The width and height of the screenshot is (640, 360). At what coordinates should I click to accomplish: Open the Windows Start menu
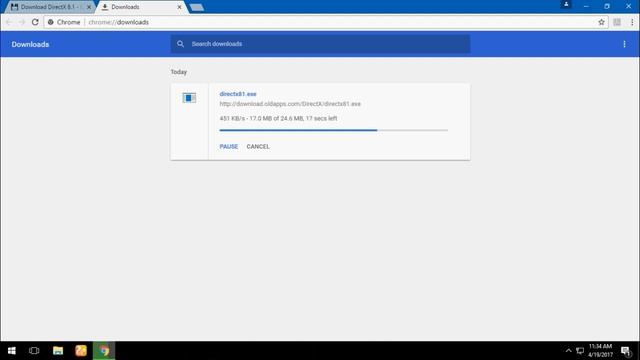coord(11,351)
